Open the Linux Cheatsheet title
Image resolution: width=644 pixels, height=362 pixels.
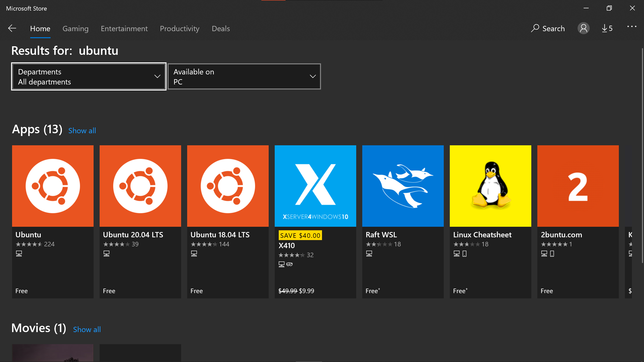[x=482, y=235]
